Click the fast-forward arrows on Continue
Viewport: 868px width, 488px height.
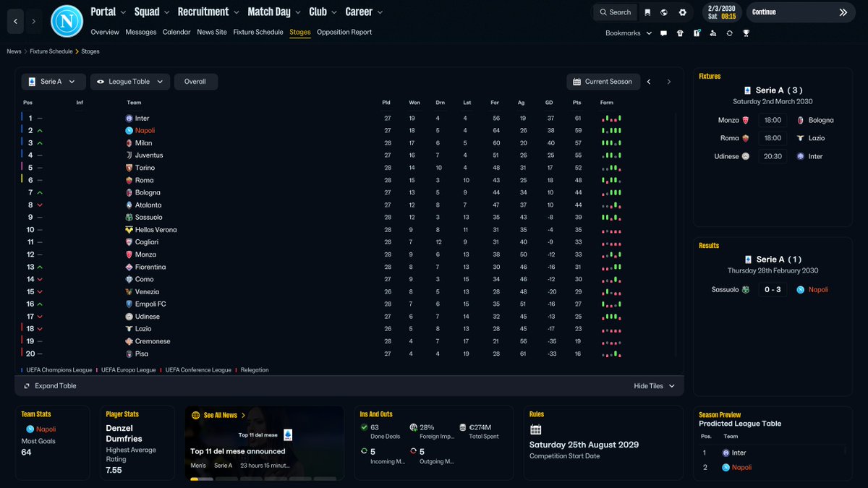pos(843,12)
